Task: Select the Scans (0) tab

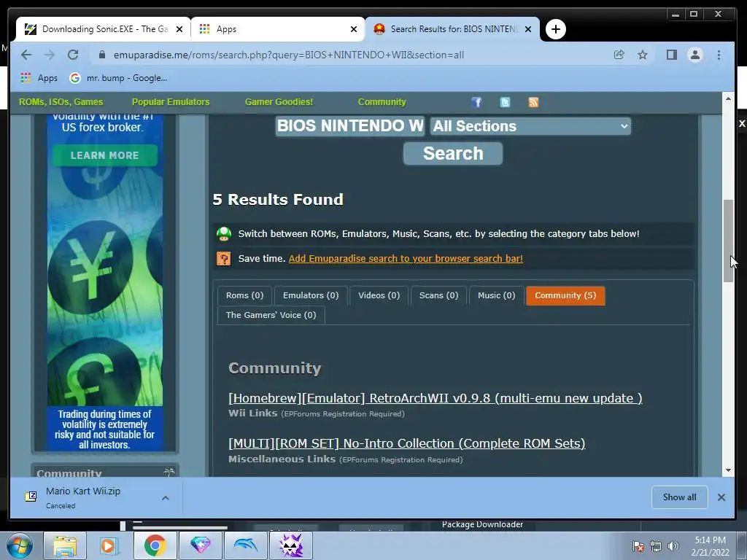Action: click(x=438, y=295)
